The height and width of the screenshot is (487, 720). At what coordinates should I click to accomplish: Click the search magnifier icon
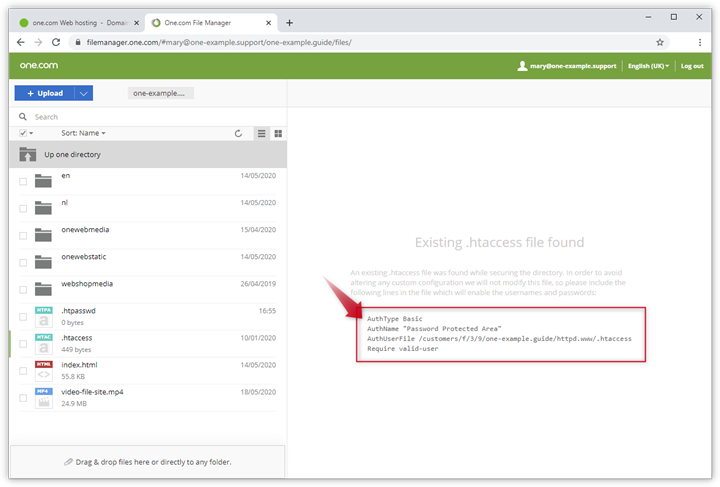(x=23, y=117)
